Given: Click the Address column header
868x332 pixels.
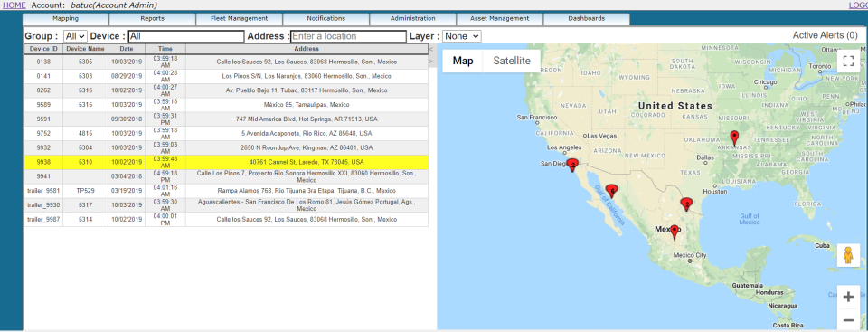Looking at the screenshot, I should coord(307,49).
